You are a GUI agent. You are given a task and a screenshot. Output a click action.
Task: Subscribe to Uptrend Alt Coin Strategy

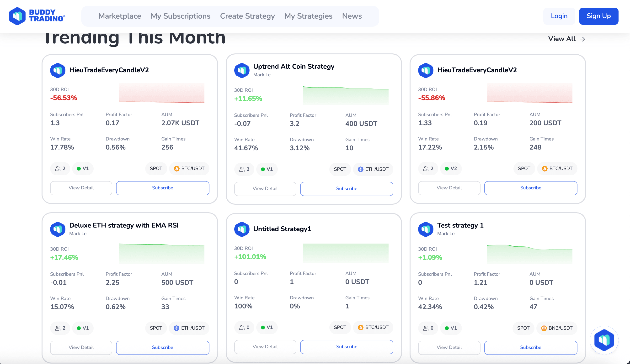[x=346, y=188]
